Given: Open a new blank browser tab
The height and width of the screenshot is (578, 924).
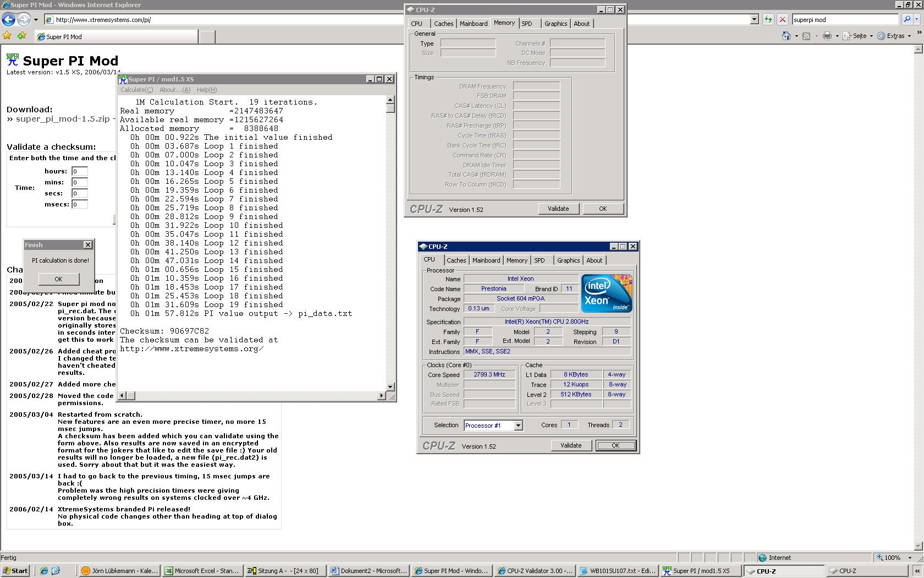Looking at the screenshot, I should 207,37.
